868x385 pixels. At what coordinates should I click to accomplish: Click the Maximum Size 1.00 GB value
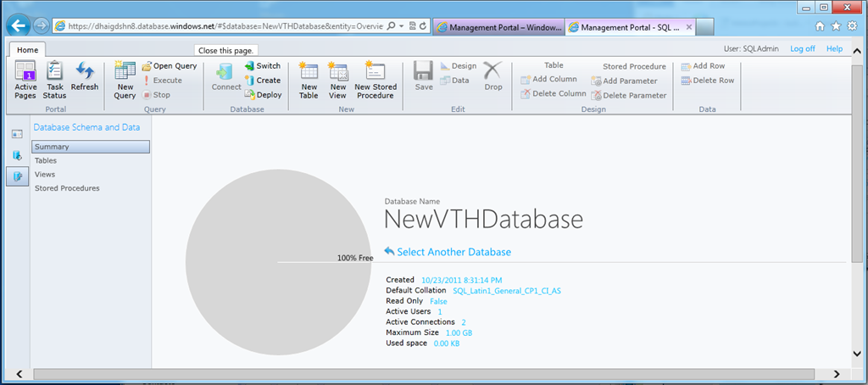pyautogui.click(x=459, y=333)
